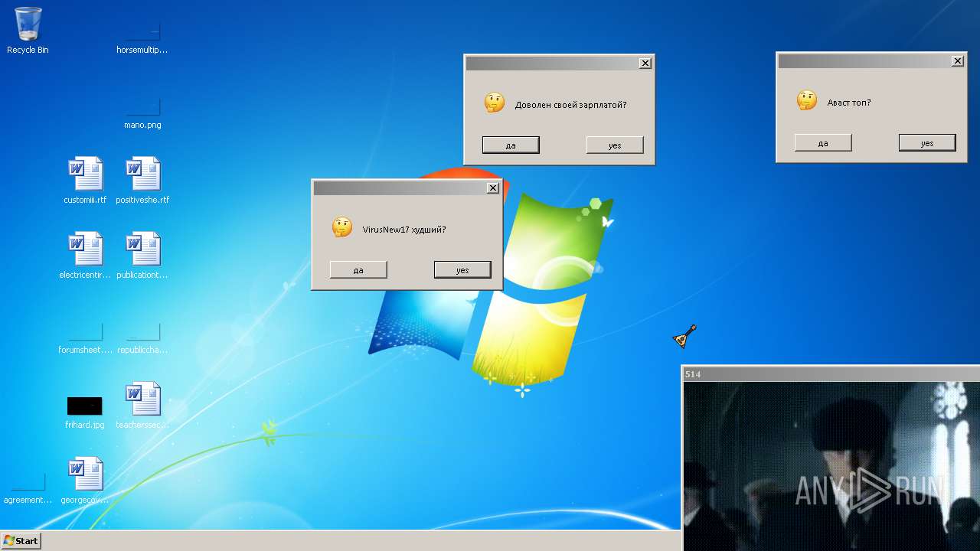The width and height of the screenshot is (980, 551).
Task: Select the publicationt... Word document icon
Action: pyautogui.click(x=142, y=256)
